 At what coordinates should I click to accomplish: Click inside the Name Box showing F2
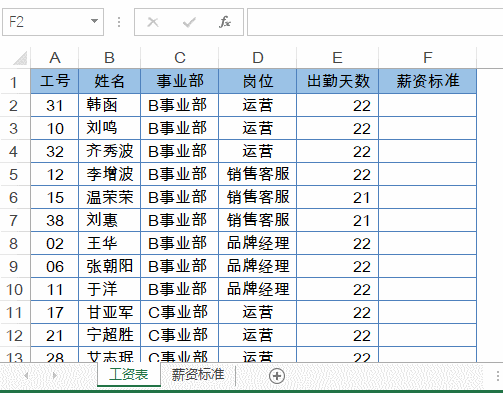tap(45, 22)
